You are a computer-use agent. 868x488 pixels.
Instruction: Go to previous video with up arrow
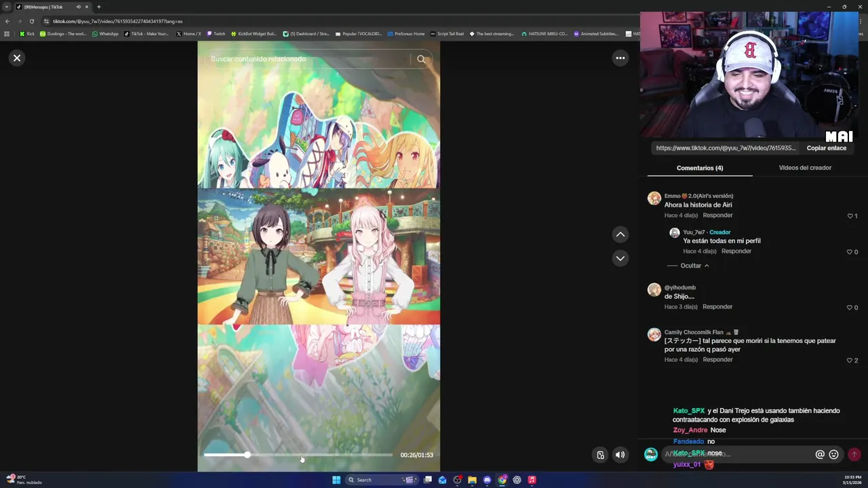(x=620, y=235)
